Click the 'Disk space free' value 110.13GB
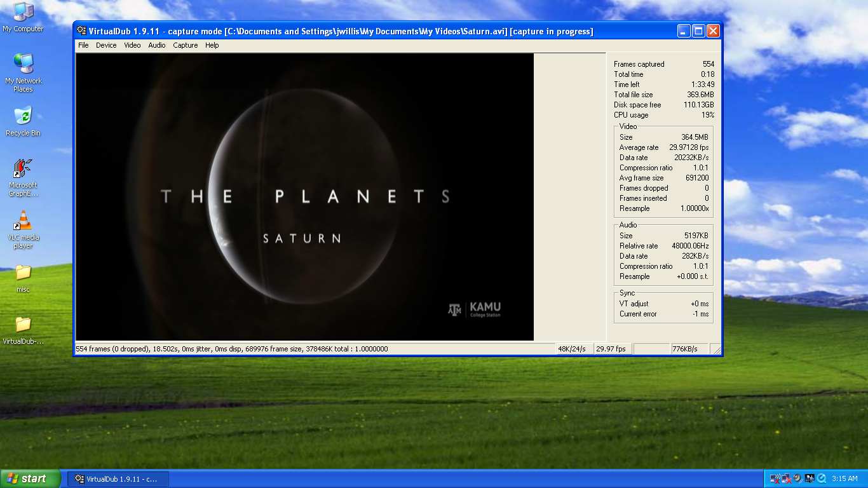Screen dimensions: 868x488 [x=699, y=105]
